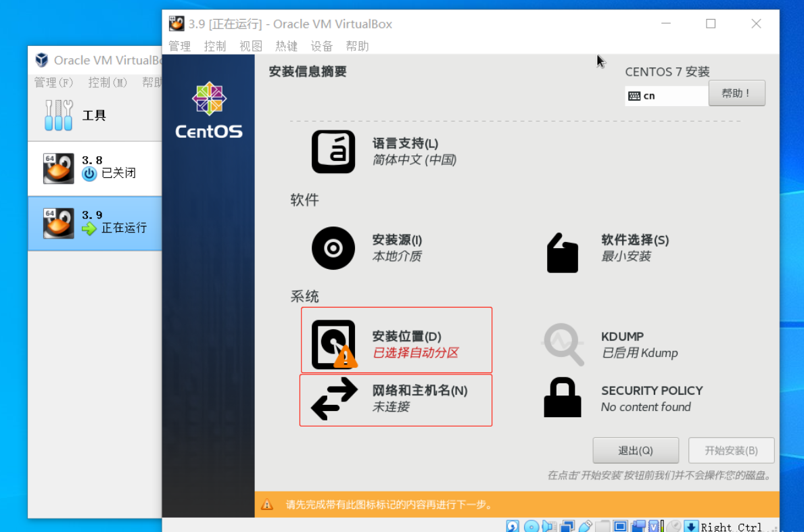Maximize the 3.9 VM window
804x532 pixels.
tap(711, 24)
